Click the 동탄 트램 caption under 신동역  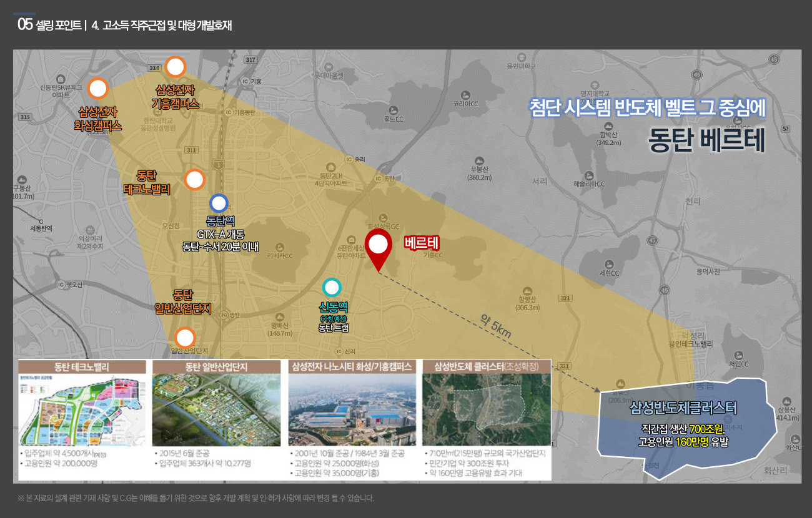pyautogui.click(x=333, y=326)
